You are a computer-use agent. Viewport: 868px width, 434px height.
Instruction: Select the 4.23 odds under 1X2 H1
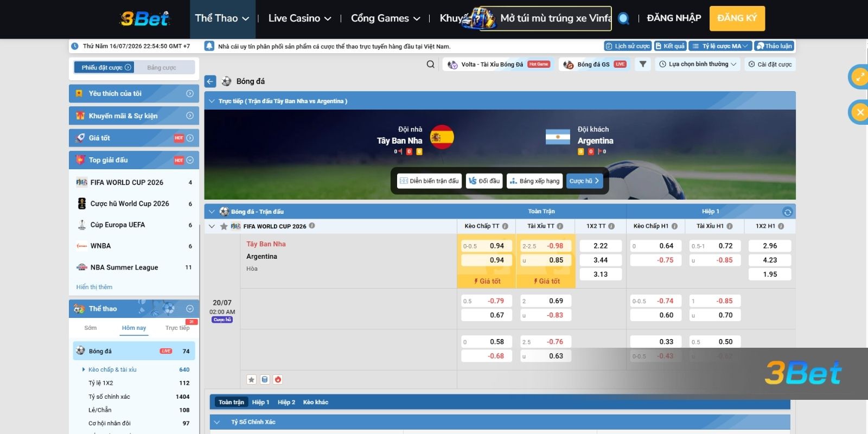(770, 260)
